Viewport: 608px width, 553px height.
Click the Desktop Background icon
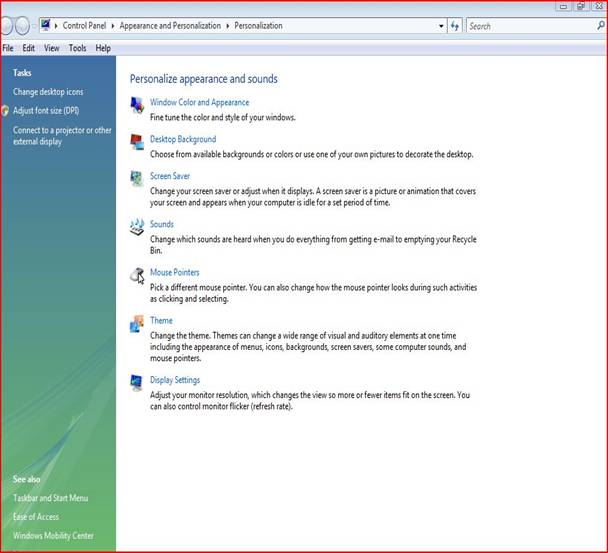[x=137, y=142]
